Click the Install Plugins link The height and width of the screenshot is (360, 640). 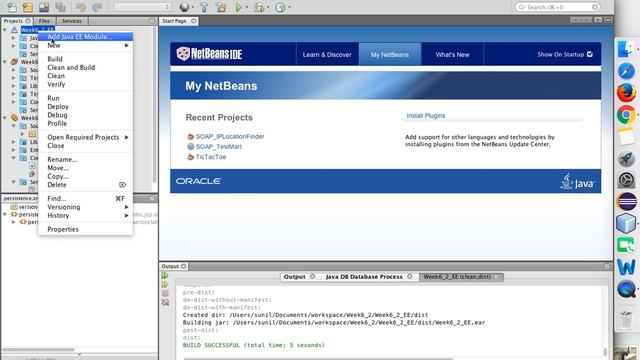coord(426,116)
